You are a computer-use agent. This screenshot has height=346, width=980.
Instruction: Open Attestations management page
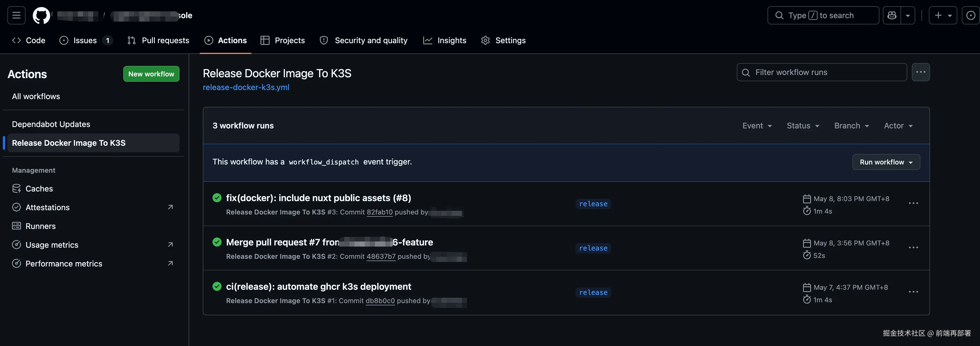93,207
